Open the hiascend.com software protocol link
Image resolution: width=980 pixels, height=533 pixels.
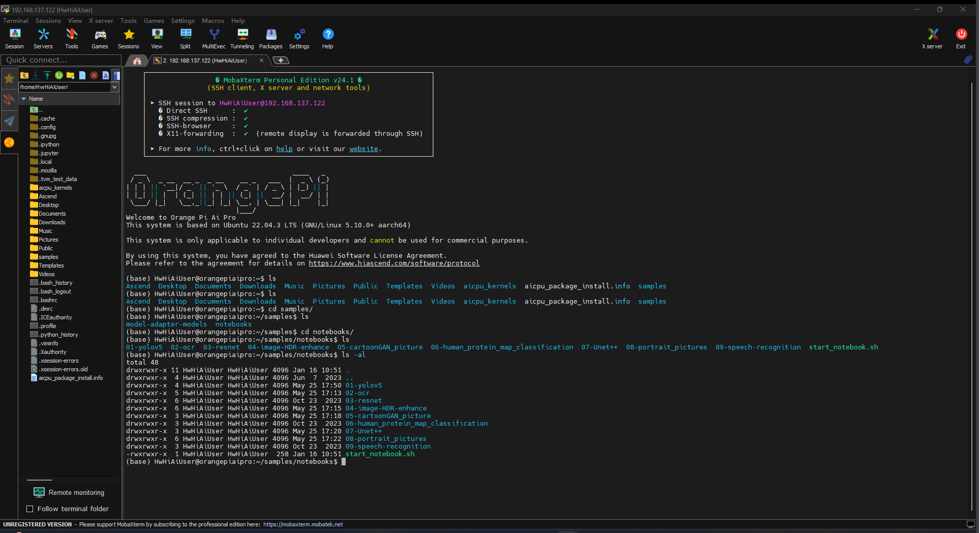(394, 263)
